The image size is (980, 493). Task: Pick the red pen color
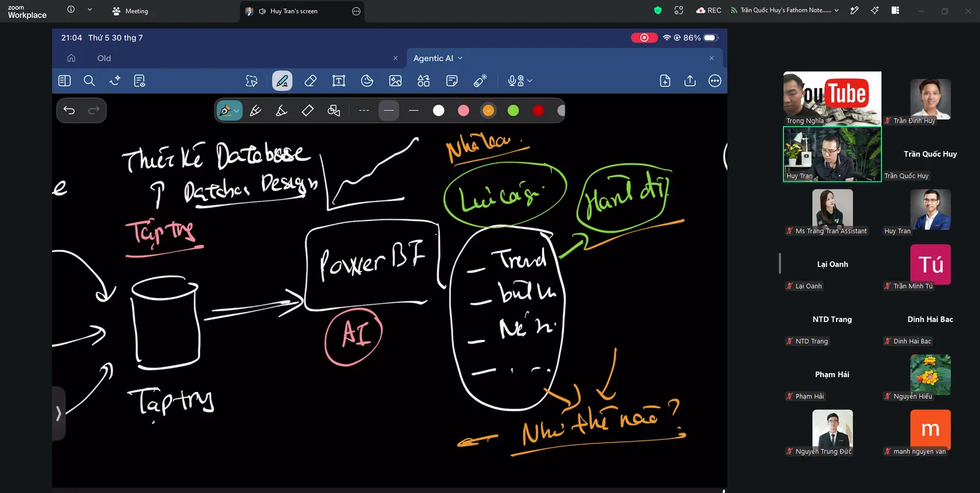[x=538, y=110]
